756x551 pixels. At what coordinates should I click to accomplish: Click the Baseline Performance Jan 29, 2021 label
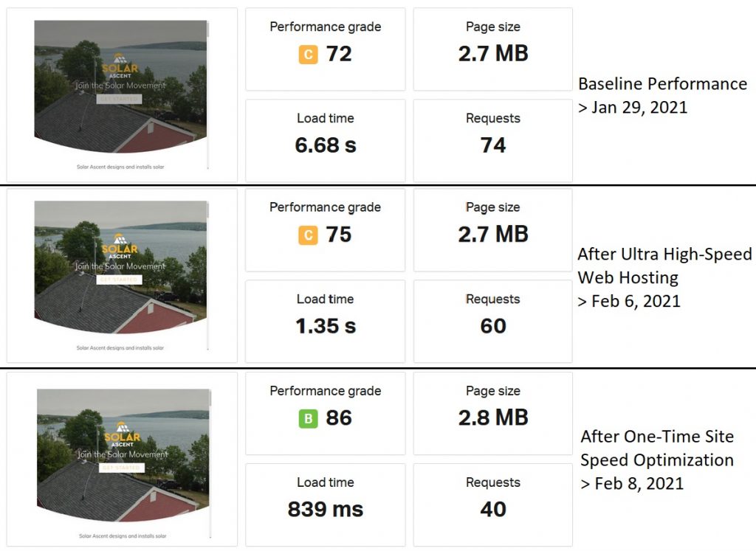coord(662,95)
